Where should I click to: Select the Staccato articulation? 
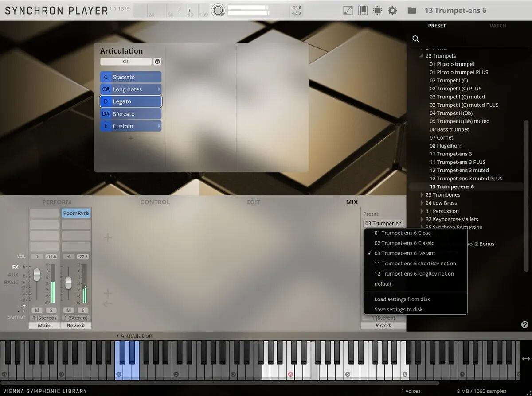click(131, 77)
